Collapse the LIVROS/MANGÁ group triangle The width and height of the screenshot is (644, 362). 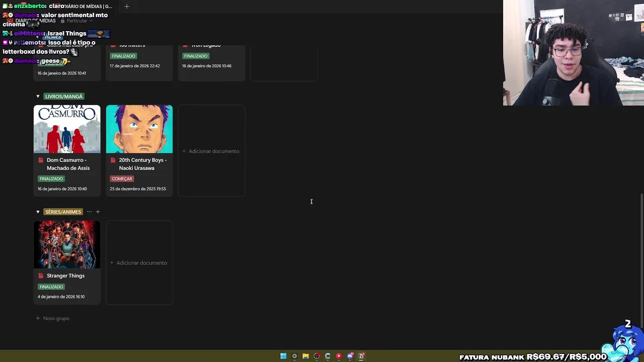(38, 96)
